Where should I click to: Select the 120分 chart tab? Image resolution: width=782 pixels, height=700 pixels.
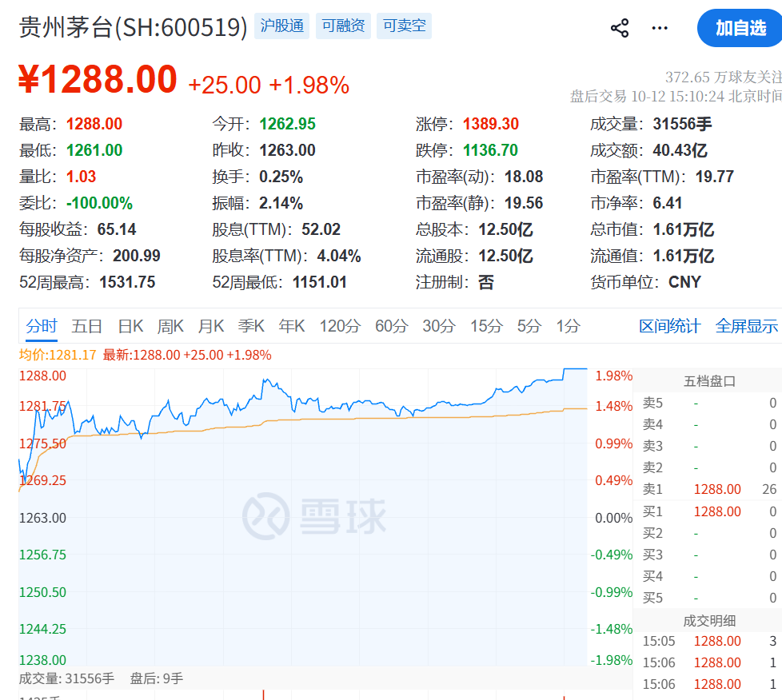pyautogui.click(x=340, y=326)
